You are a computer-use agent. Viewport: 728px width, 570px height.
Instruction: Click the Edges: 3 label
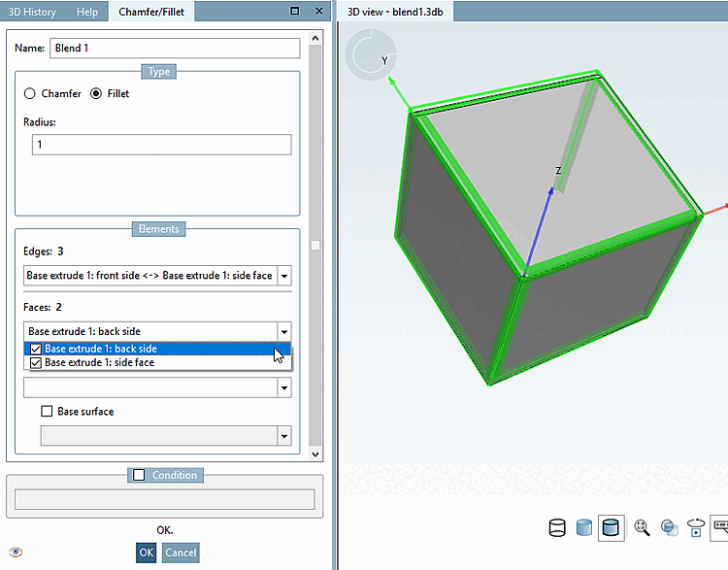[43, 251]
